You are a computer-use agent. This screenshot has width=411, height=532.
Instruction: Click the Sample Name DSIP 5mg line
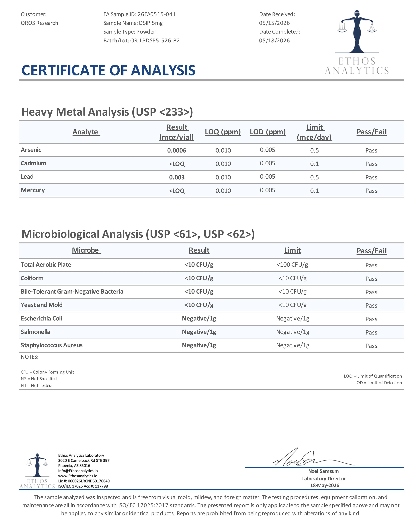tap(133, 23)
